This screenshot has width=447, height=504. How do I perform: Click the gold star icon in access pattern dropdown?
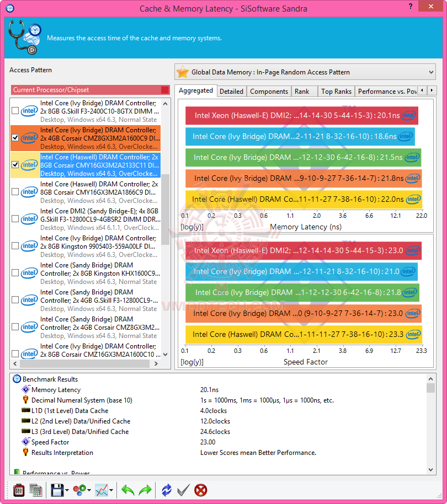(x=183, y=72)
